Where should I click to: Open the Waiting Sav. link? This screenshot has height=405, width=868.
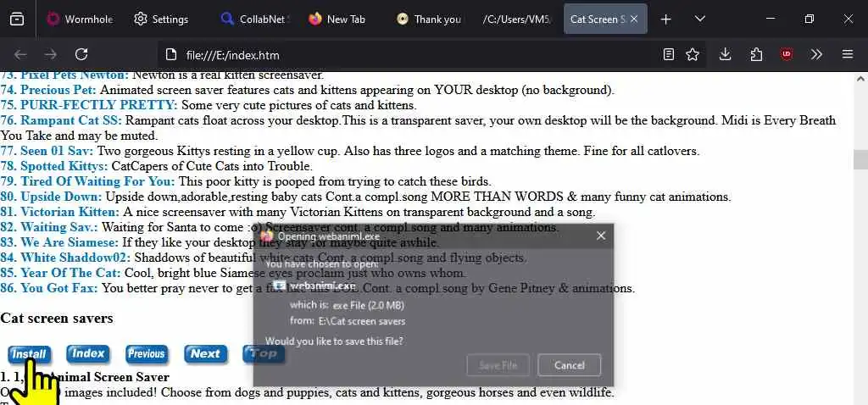click(x=59, y=227)
